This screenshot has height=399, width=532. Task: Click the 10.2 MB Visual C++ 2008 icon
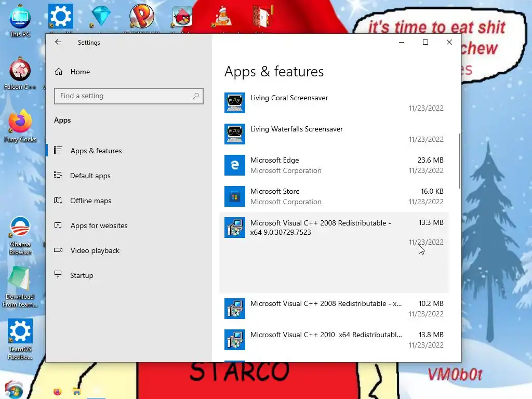[x=235, y=309]
